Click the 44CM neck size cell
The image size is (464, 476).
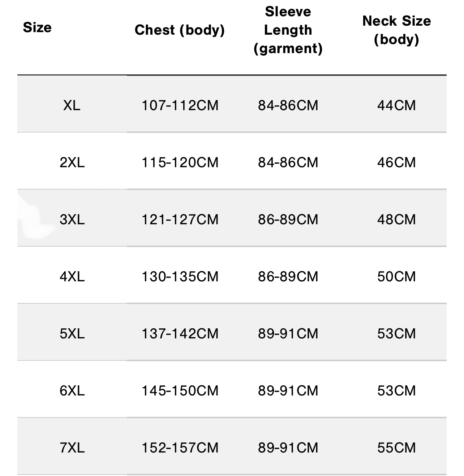(396, 105)
